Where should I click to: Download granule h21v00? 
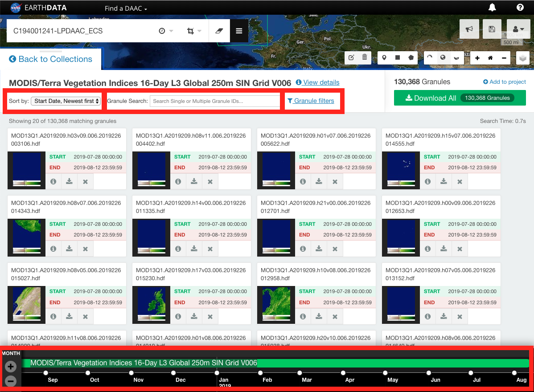point(319,249)
